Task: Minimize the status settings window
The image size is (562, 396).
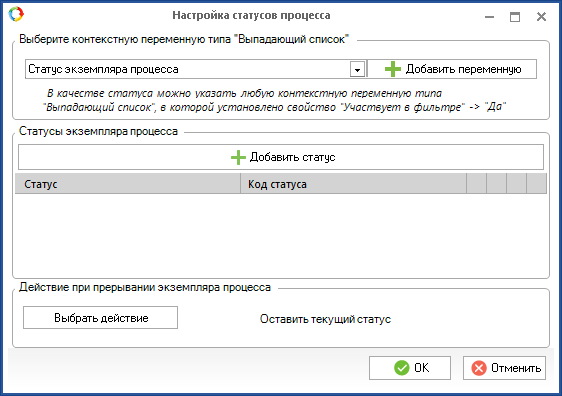Action: 489,17
